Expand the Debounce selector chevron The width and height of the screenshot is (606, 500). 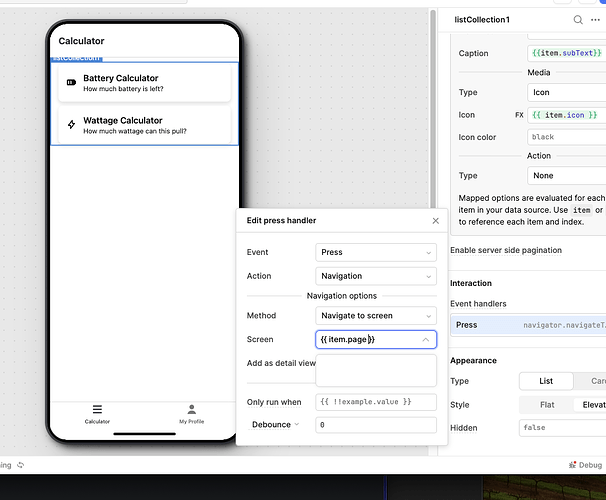pos(297,424)
